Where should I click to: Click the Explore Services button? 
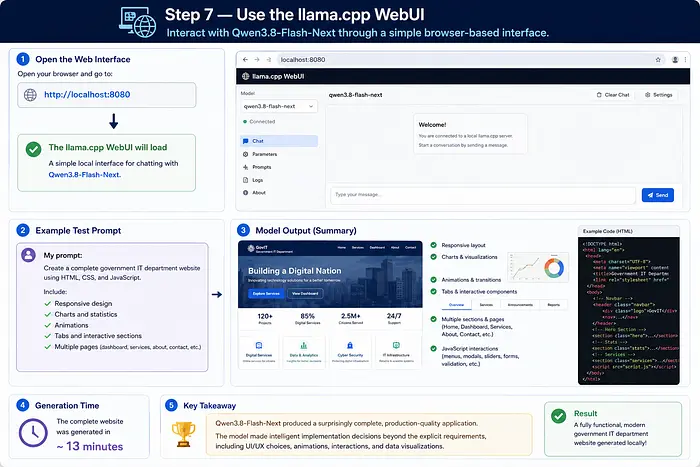pyautogui.click(x=266, y=293)
